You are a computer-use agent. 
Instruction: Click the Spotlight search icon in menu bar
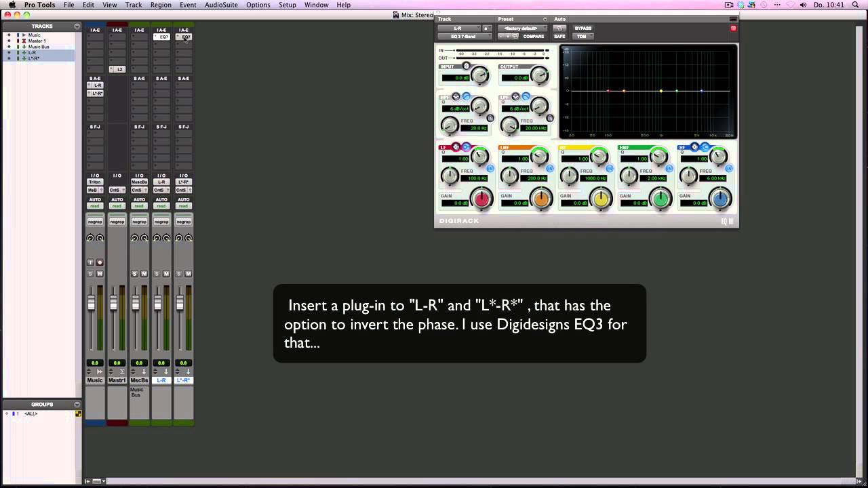click(x=855, y=5)
